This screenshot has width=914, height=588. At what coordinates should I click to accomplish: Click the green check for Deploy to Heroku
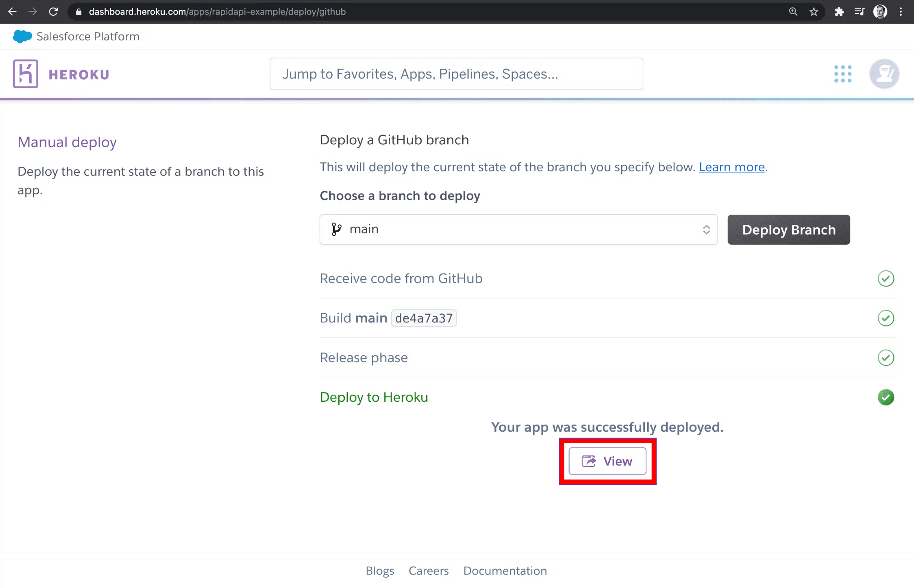click(885, 398)
